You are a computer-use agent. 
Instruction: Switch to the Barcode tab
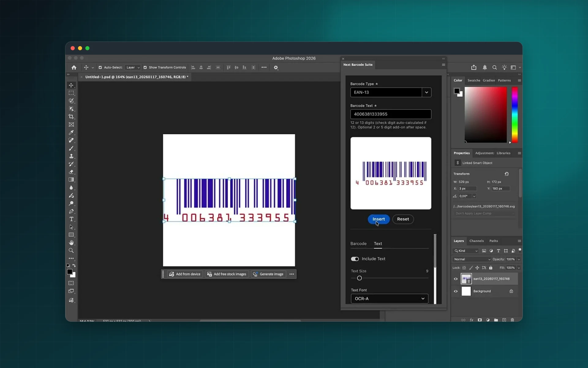coord(358,243)
